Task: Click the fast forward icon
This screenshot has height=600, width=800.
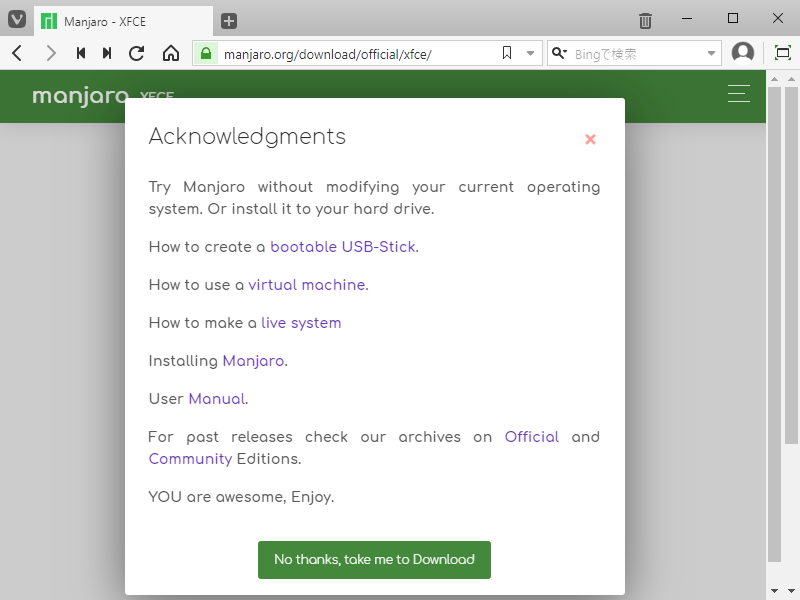Action: coord(107,53)
